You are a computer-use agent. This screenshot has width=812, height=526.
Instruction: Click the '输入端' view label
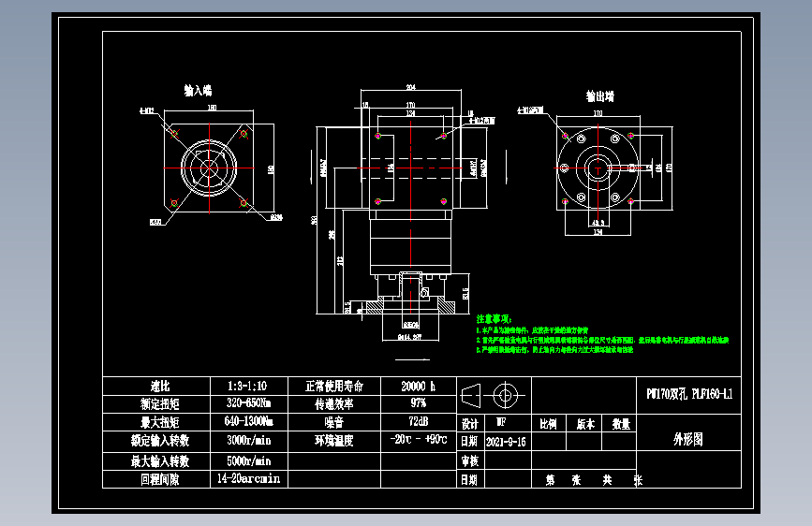click(198, 90)
